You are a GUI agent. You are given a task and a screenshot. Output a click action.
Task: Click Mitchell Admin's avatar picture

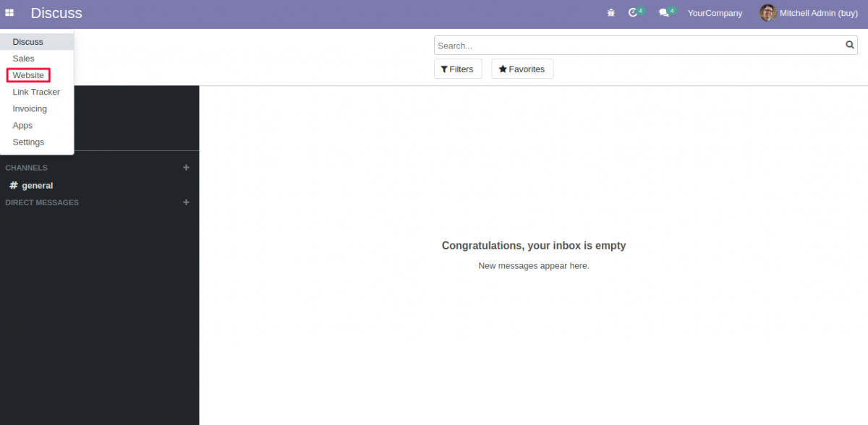pos(767,12)
